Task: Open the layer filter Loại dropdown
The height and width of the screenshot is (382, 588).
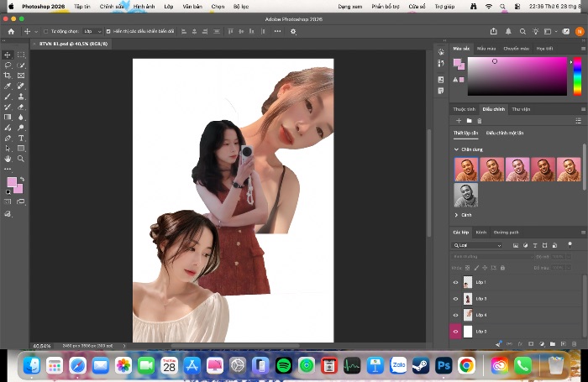Action: 477,245
